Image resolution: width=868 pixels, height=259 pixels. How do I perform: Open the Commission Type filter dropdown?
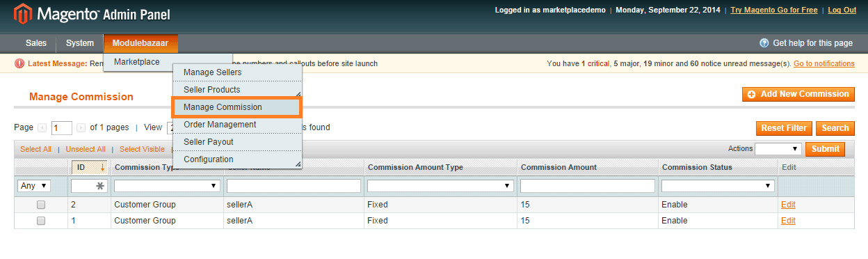167,186
